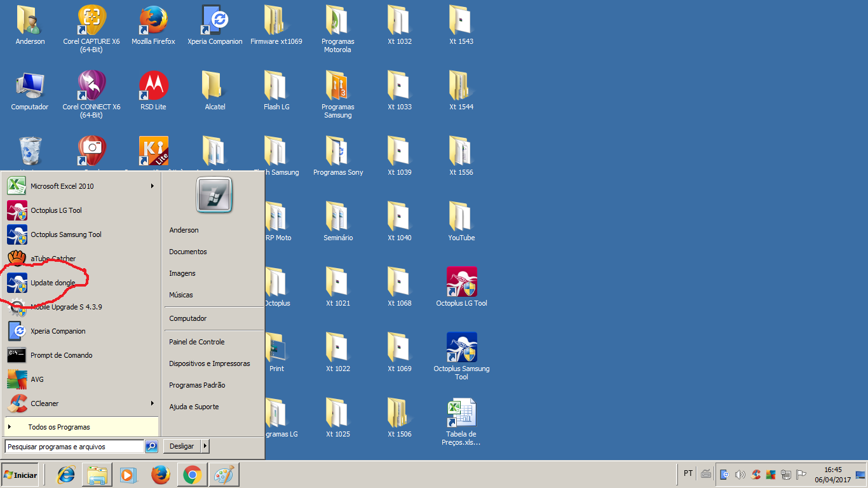The height and width of the screenshot is (488, 868).
Task: Open Paint from the taskbar
Action: (x=224, y=475)
